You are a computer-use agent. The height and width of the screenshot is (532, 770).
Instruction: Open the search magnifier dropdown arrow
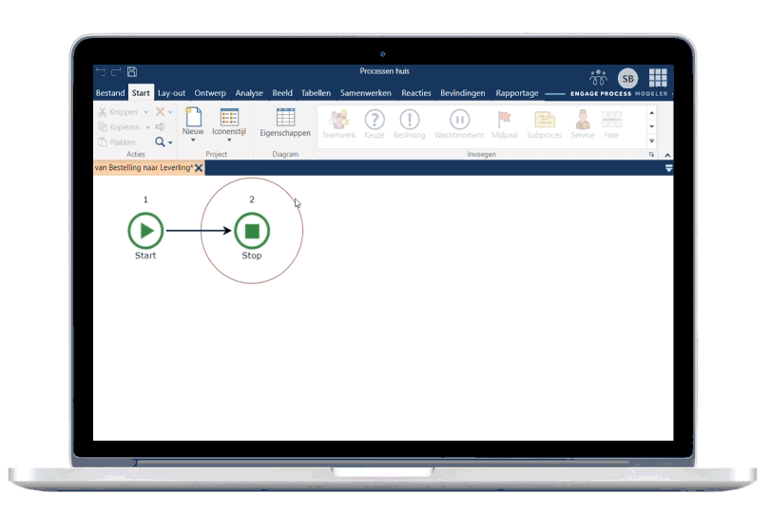coord(171,142)
